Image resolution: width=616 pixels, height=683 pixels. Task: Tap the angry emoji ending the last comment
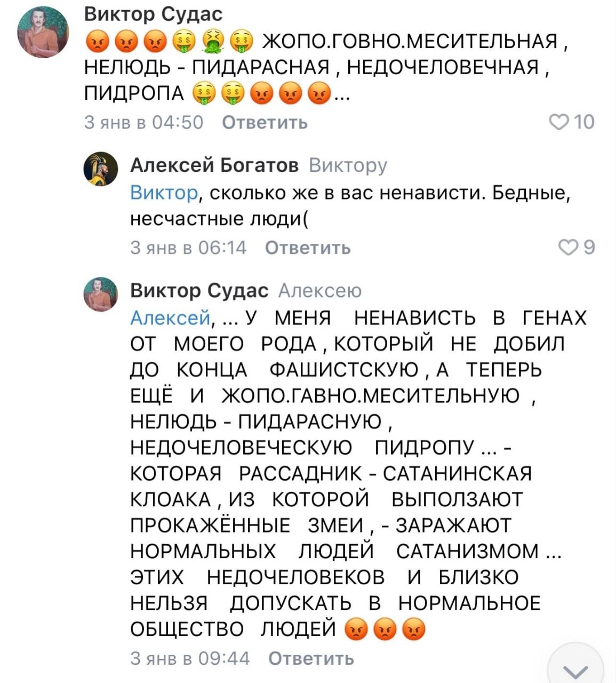click(x=414, y=630)
